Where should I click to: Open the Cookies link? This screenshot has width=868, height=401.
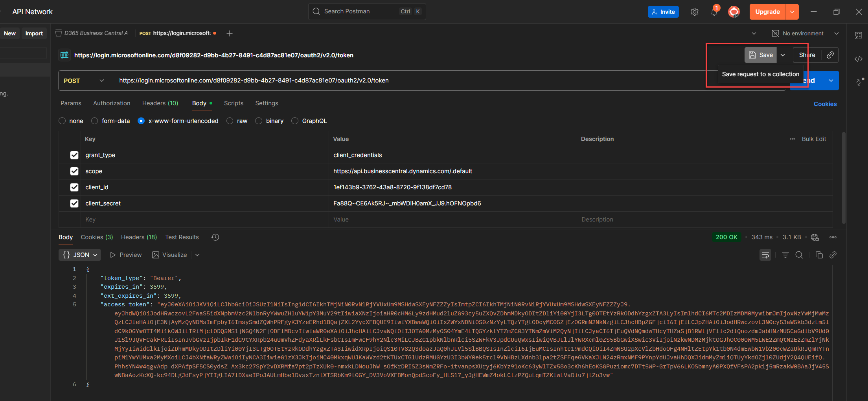(x=825, y=104)
